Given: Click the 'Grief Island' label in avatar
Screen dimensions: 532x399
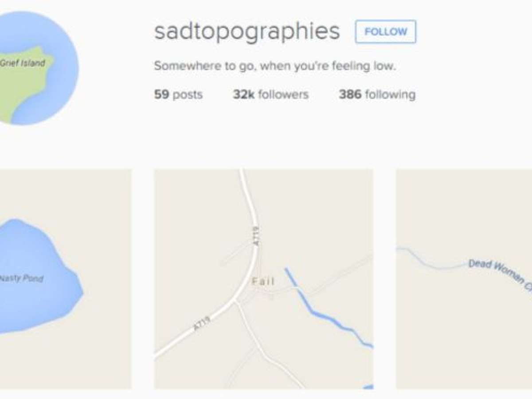Looking at the screenshot, I should (x=22, y=63).
